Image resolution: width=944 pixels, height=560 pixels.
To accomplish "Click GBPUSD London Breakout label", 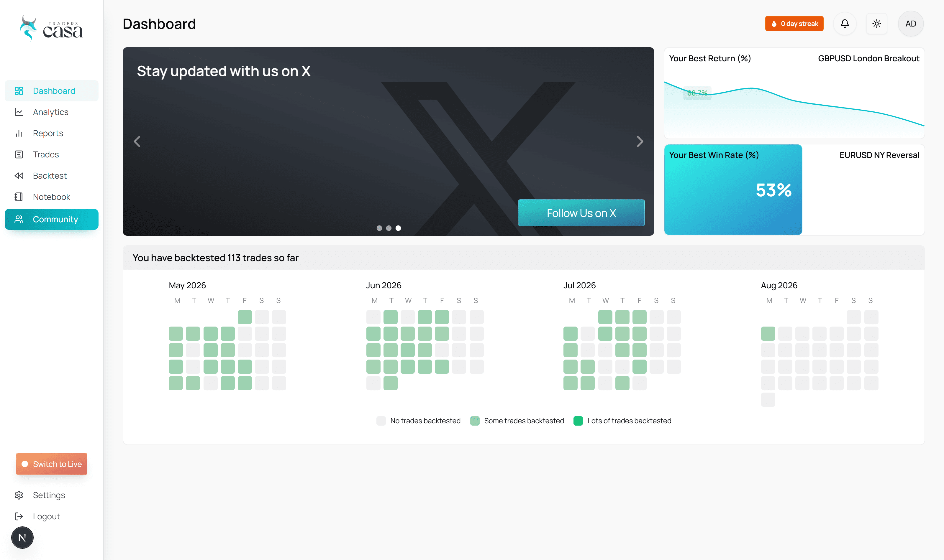I will click(868, 58).
